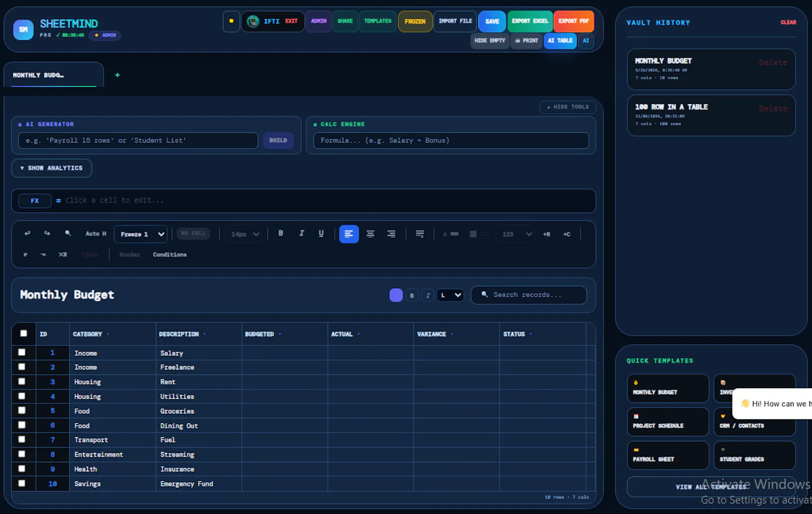Toggle bold formatting in the cell toolbar
Image resolution: width=812 pixels, height=514 pixels.
[x=281, y=233]
